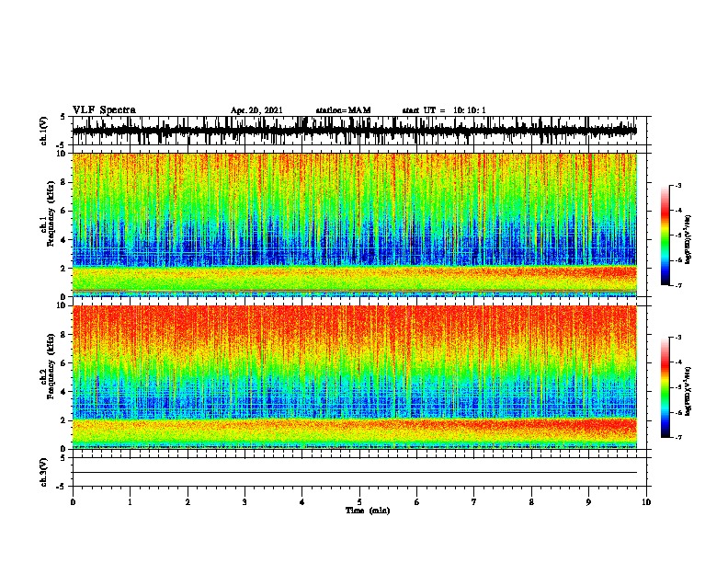Click the "-5" tick of the ch.3(V) axis

[x=62, y=487]
